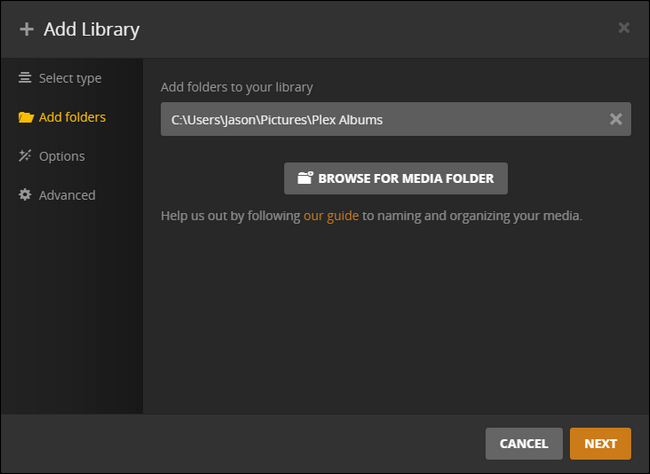650x474 pixels.
Task: Click the open folder icon in sidebar
Action: [x=26, y=117]
